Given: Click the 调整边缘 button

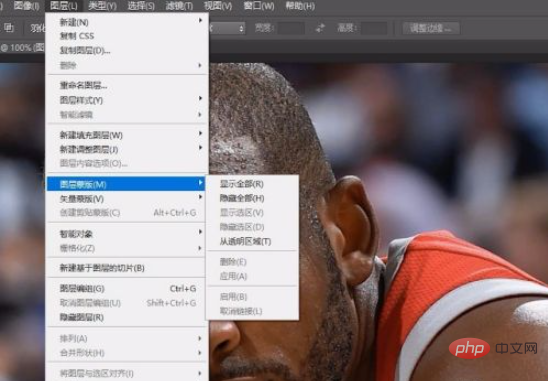Looking at the screenshot, I should [x=431, y=28].
